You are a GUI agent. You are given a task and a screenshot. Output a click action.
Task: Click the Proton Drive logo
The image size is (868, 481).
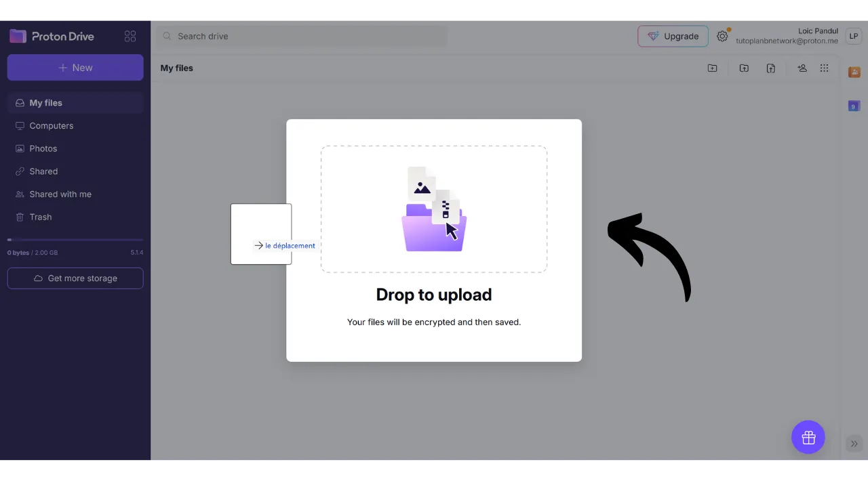tap(52, 37)
